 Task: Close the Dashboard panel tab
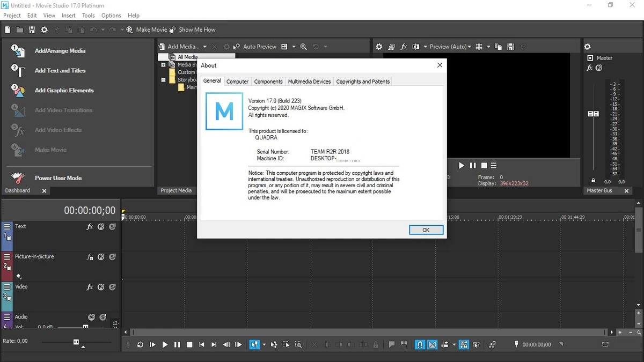pos(45,191)
